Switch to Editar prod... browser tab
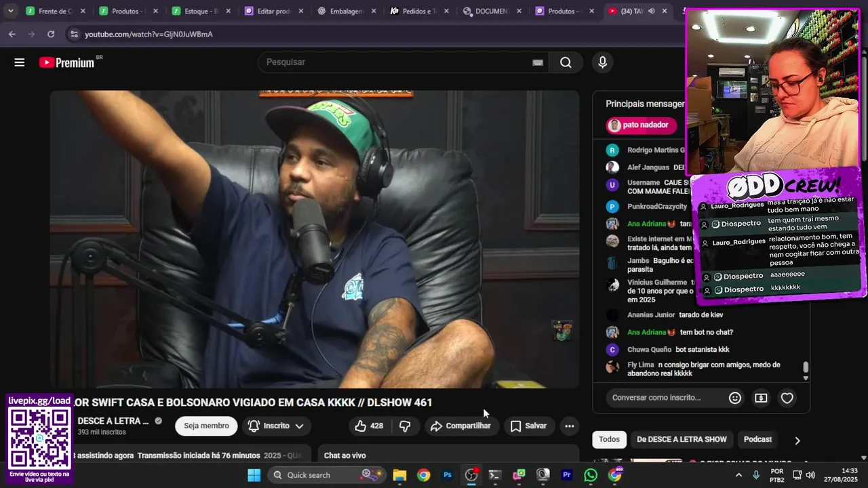The width and height of the screenshot is (868, 488). click(x=275, y=11)
